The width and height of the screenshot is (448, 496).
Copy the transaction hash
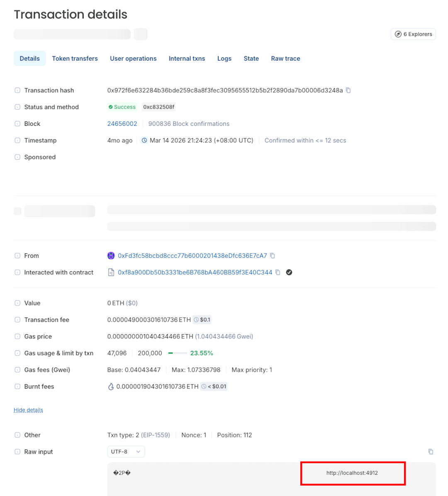pos(348,90)
